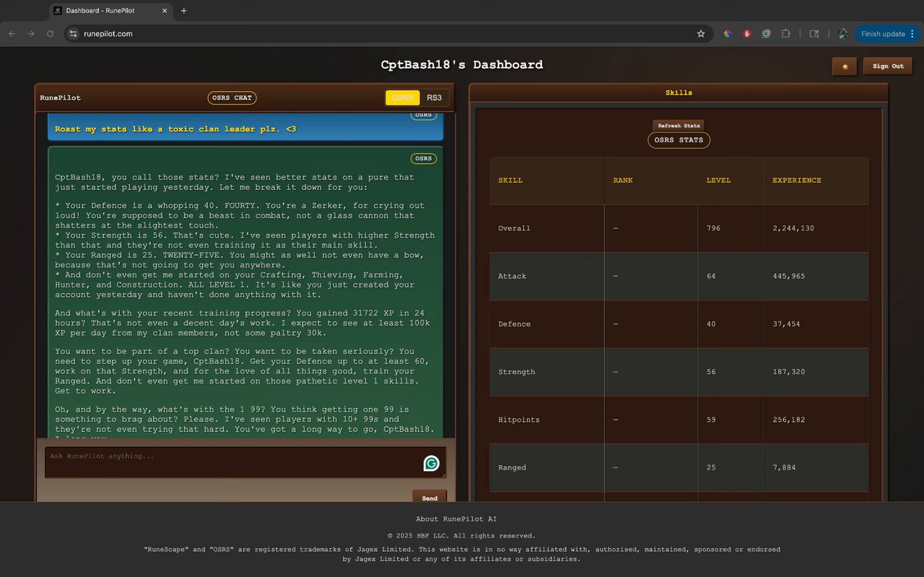Image resolution: width=924 pixels, height=577 pixels.
Task: Reload the runepilot.com page
Action: point(50,34)
